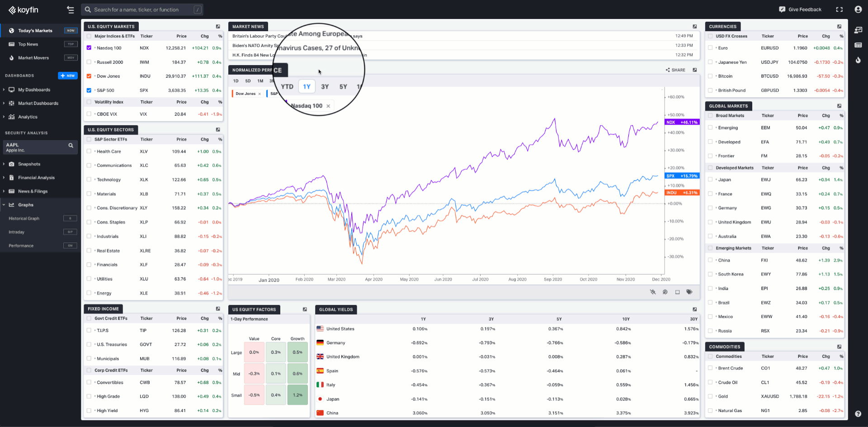Open the user account profile icon
The height and width of the screenshot is (427, 868).
tap(858, 9)
